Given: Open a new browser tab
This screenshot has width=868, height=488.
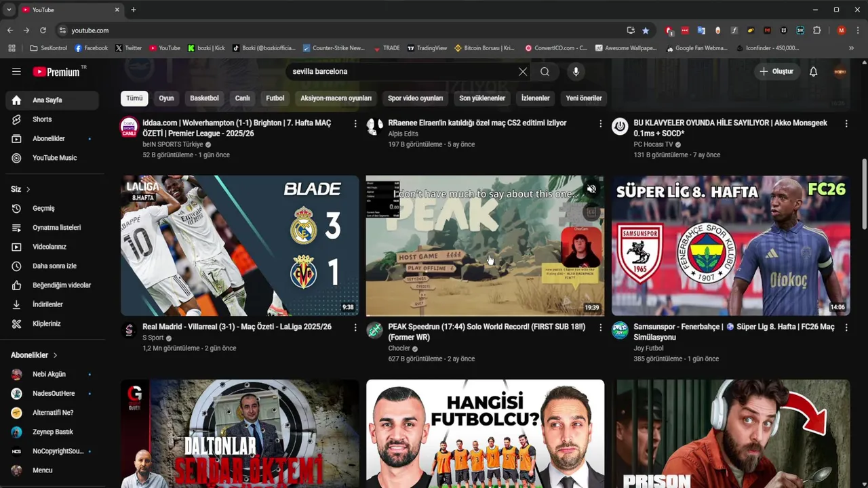Looking at the screenshot, I should 134,9.
